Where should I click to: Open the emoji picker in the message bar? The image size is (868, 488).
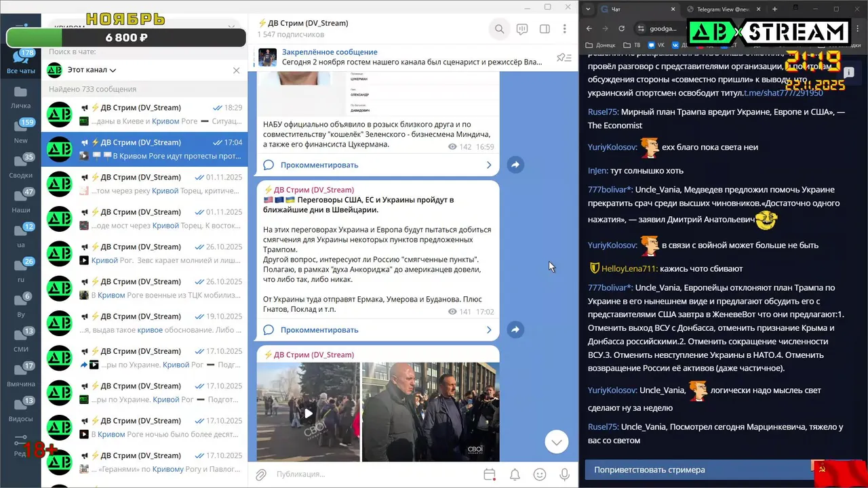pyautogui.click(x=540, y=474)
